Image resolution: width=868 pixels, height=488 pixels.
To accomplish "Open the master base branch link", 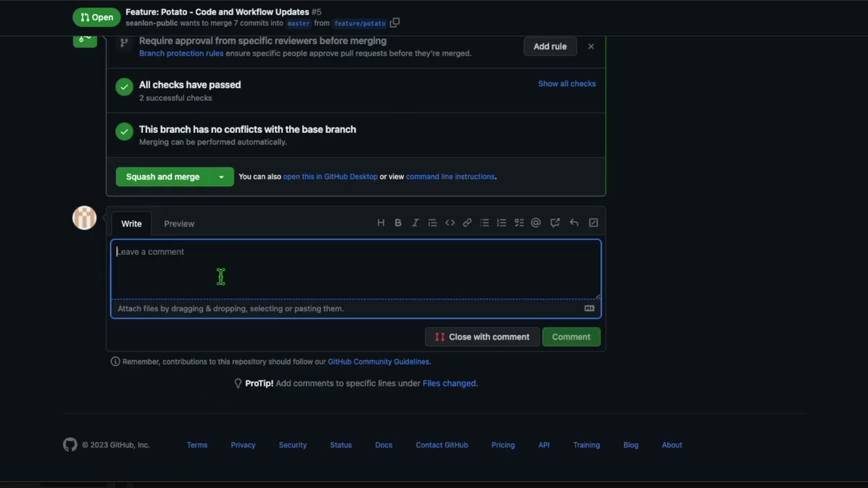I will click(x=298, y=23).
